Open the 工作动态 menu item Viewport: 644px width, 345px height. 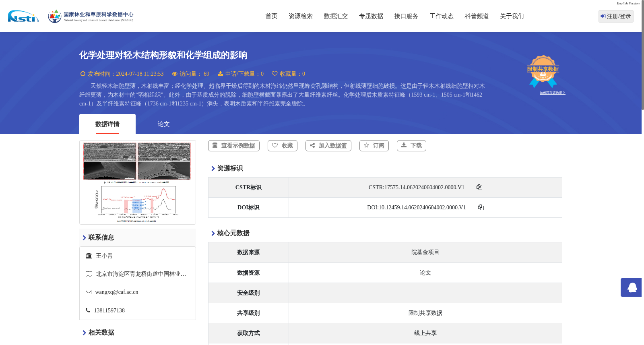point(442,16)
